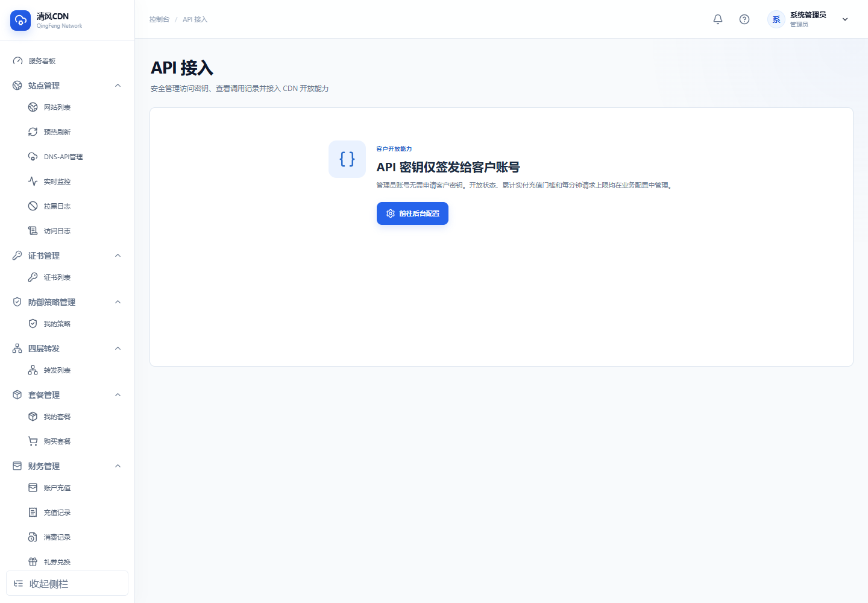Screen dimensions: 868x603
Task: Collapse the 防御策略管理 section chevron
Action: tap(118, 302)
